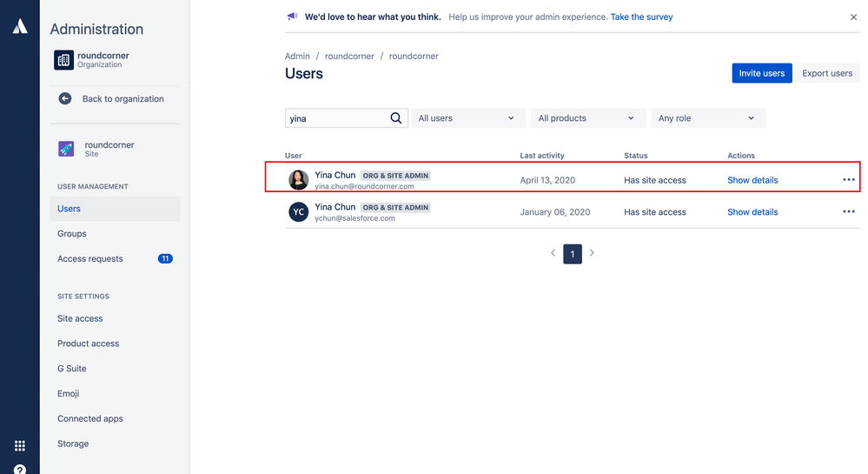The width and height of the screenshot is (868, 474).
Task: Go to Access requests
Action: click(90, 258)
